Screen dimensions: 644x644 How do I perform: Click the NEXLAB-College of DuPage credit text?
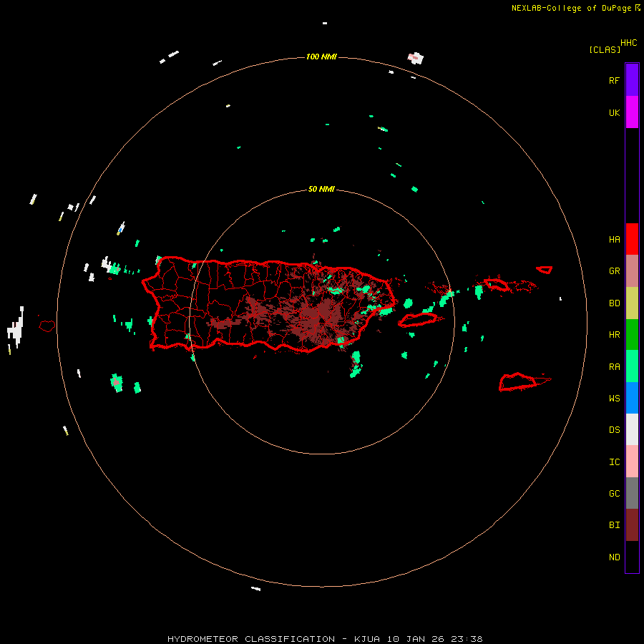click(571, 8)
